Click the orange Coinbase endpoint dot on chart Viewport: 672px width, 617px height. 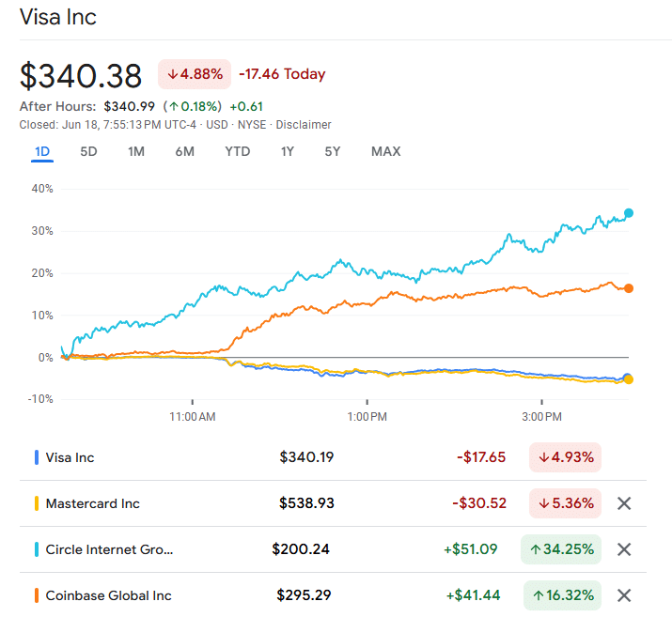(x=628, y=288)
